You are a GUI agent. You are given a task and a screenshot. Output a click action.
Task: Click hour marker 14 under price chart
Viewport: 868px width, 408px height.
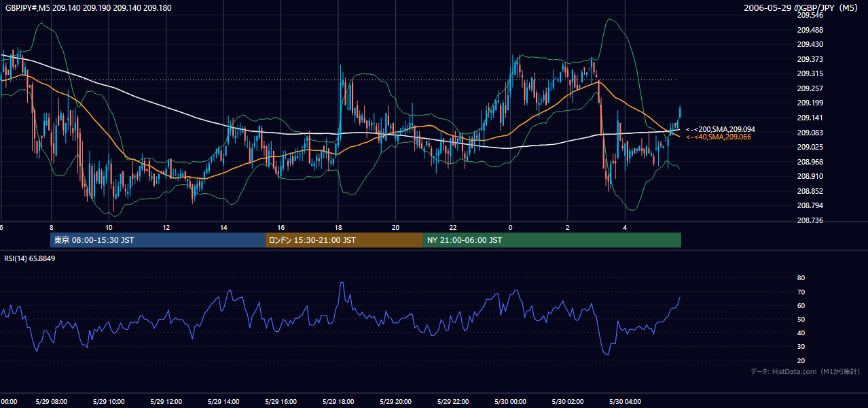(223, 227)
